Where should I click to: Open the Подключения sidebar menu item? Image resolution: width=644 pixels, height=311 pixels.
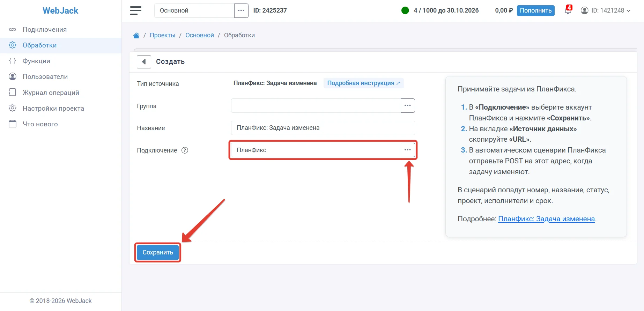(x=61, y=29)
